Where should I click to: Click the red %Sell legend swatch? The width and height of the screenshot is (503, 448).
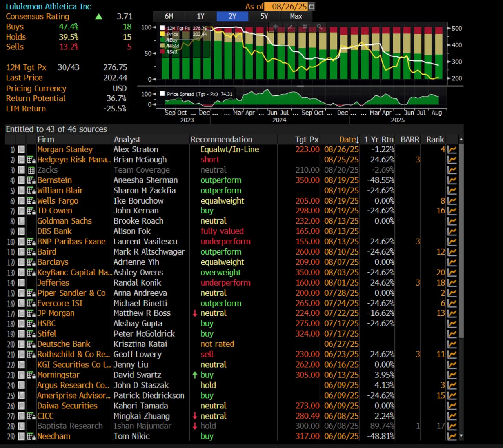(163, 52)
